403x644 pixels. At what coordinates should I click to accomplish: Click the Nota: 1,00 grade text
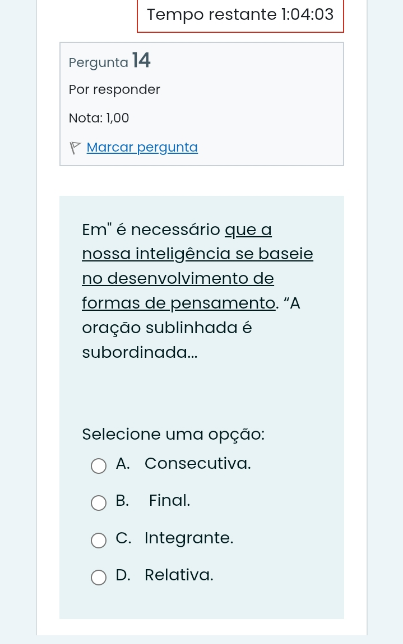99,118
